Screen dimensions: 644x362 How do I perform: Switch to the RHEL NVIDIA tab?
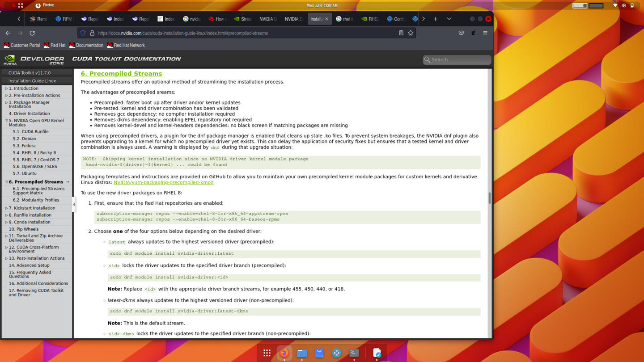[x=370, y=19]
